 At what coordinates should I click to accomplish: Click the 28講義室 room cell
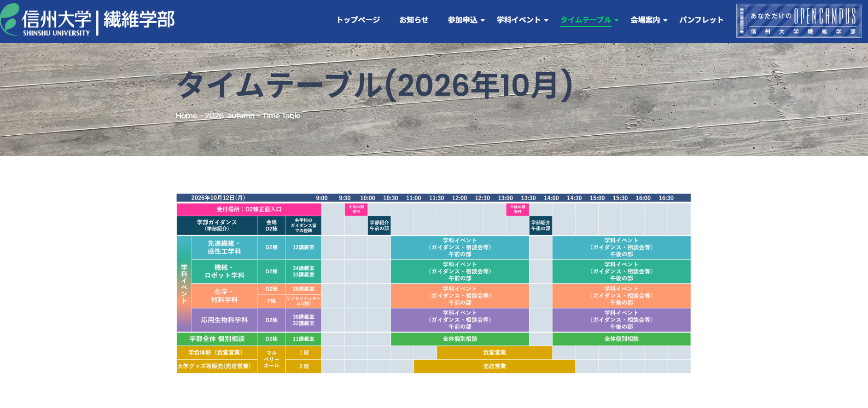coord(303,289)
